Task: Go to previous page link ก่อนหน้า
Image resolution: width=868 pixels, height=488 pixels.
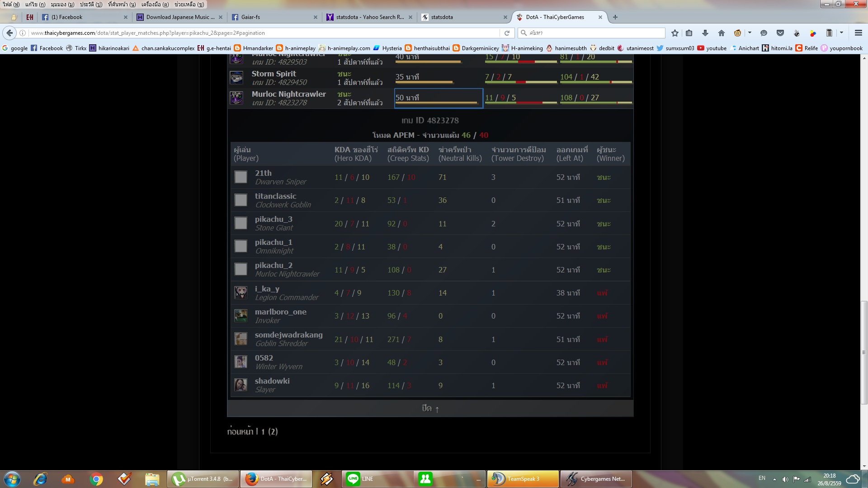Action: [x=240, y=432]
